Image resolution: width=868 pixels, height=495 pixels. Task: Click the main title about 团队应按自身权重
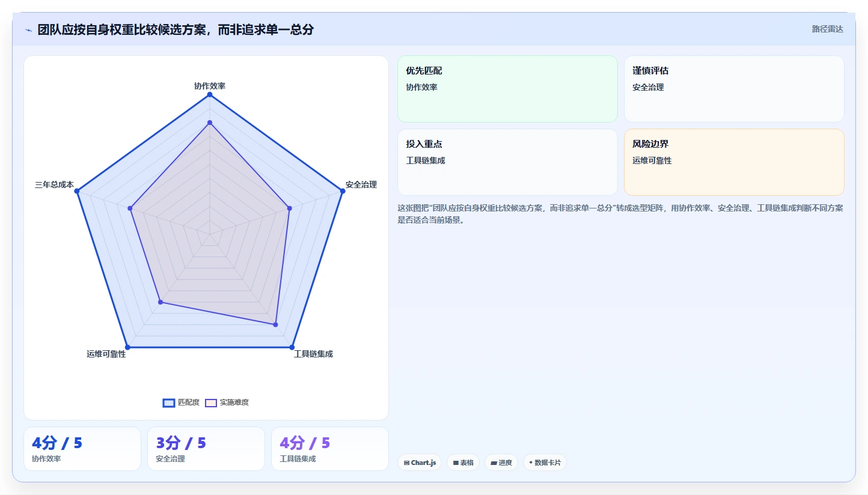pyautogui.click(x=176, y=29)
